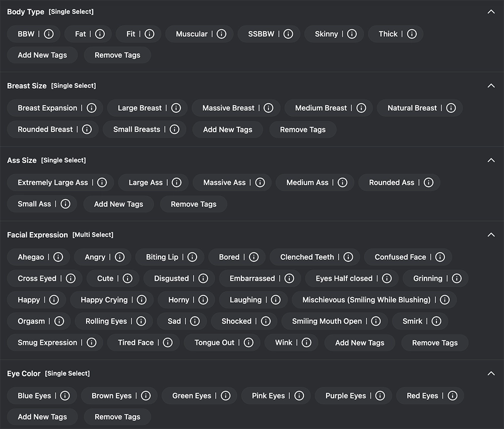View info for the Ahegao expression tag
The image size is (504, 429).
coord(59,257)
